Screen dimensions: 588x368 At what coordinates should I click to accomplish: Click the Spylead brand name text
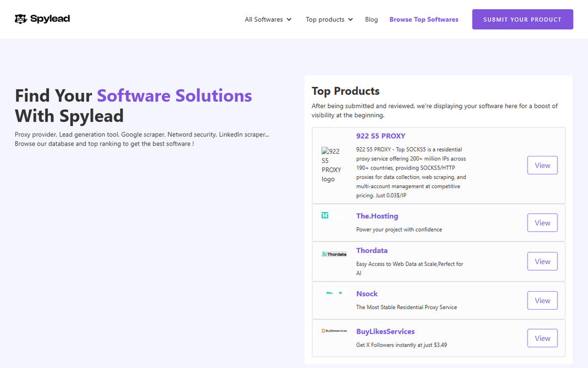coord(50,19)
